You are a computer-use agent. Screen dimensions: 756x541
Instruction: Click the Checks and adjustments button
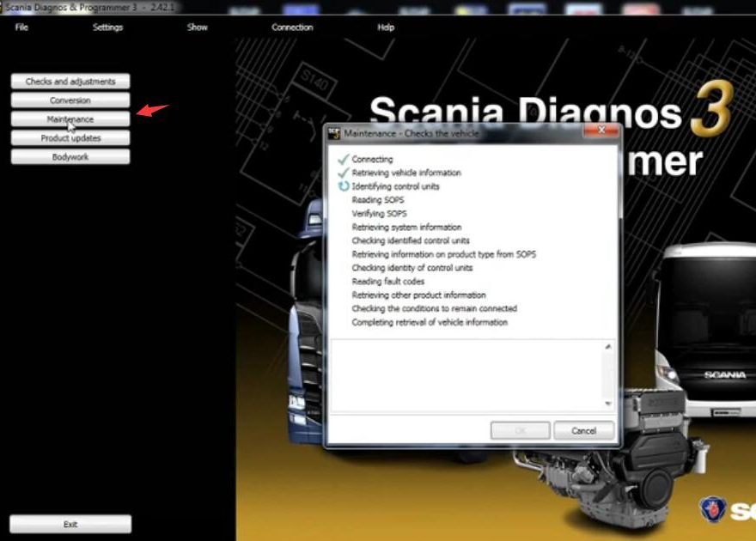point(70,82)
